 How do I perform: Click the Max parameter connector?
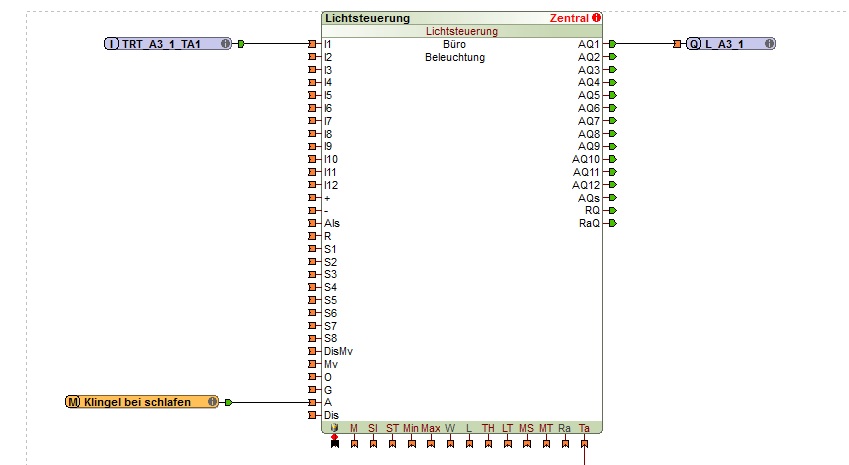[431, 444]
